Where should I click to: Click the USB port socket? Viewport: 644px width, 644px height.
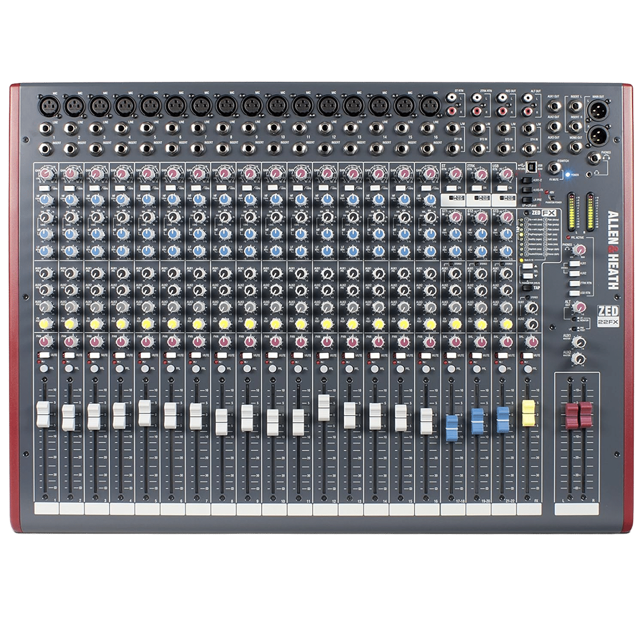pos(532,167)
